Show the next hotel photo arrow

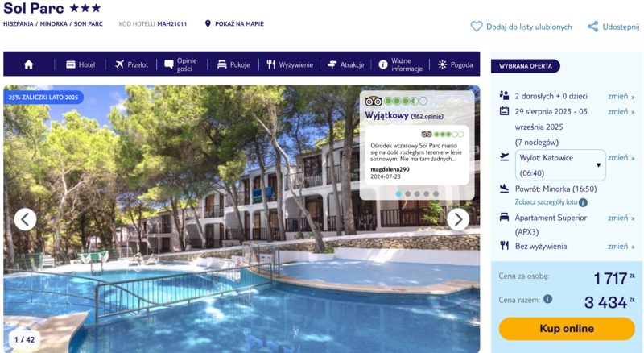pyautogui.click(x=458, y=219)
